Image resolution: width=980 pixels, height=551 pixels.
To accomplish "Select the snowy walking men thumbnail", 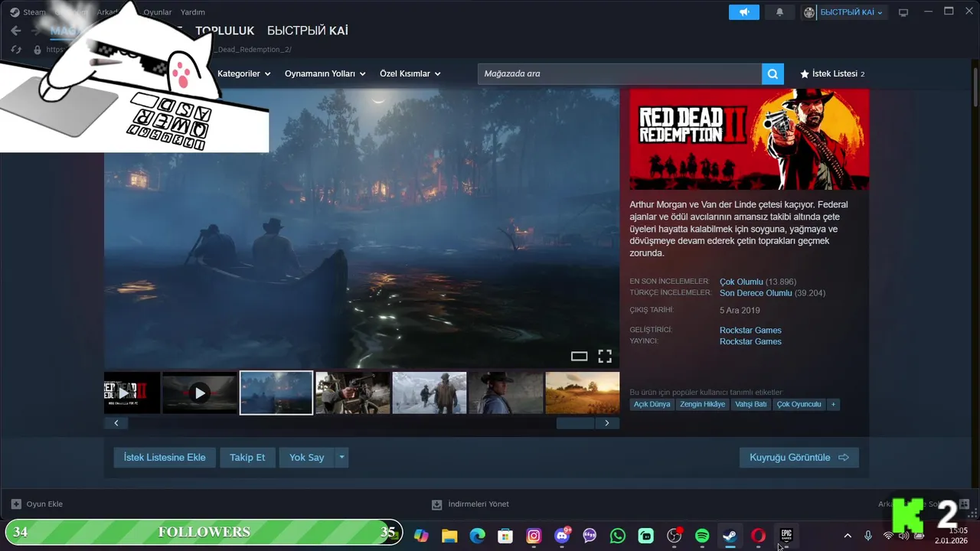I will pyautogui.click(x=430, y=393).
